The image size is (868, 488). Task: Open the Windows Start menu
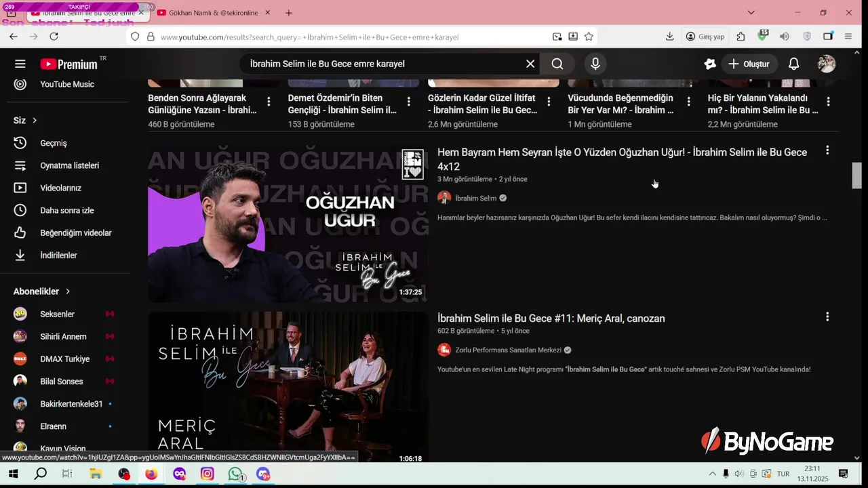coord(12,474)
